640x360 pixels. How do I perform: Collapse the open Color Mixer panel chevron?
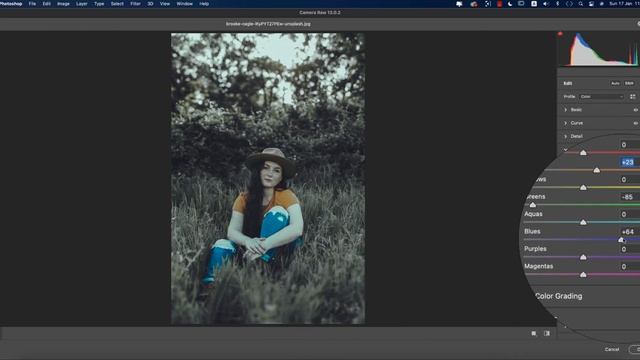point(566,150)
